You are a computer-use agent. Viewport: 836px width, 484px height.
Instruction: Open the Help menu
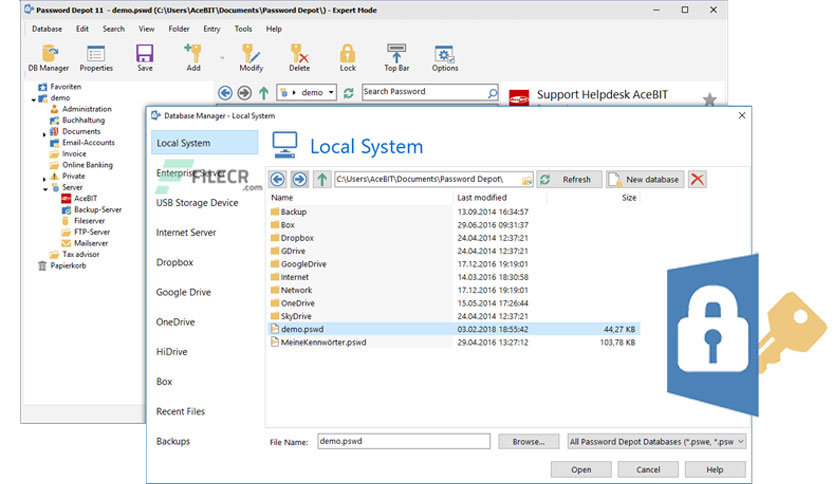(274, 29)
